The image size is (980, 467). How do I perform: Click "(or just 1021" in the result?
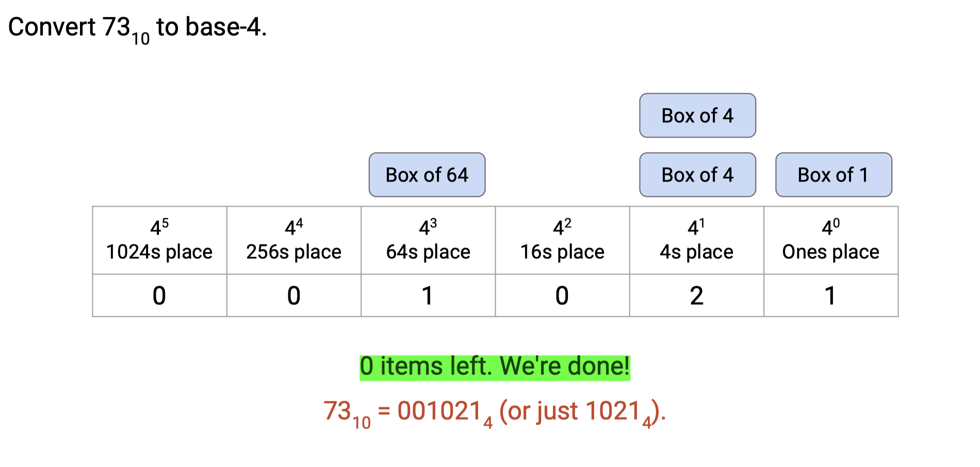click(570, 412)
